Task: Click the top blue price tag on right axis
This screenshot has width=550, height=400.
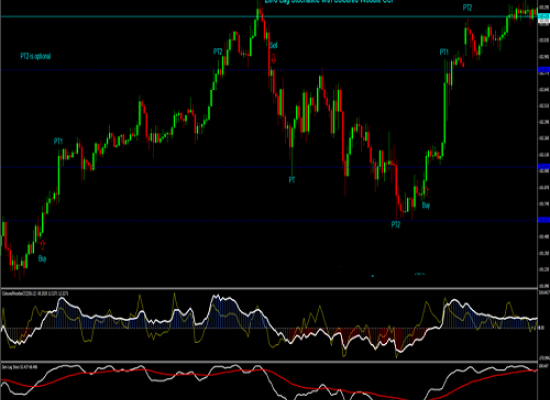Action: pos(544,70)
